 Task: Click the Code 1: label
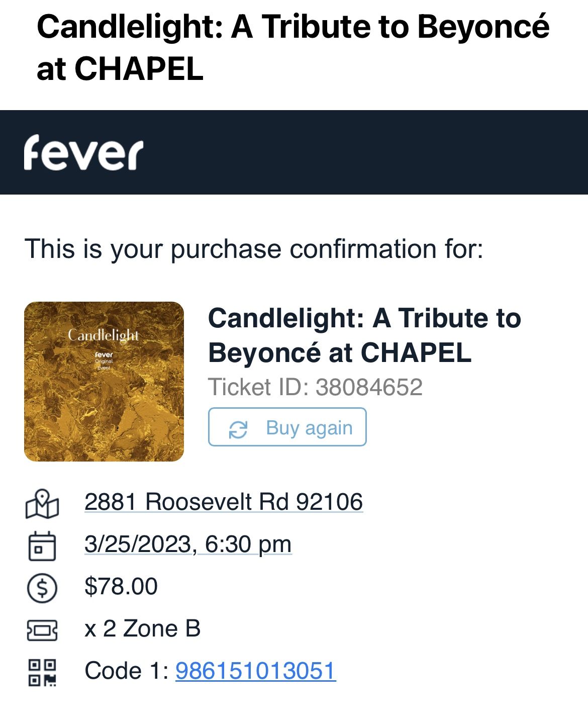tap(127, 671)
